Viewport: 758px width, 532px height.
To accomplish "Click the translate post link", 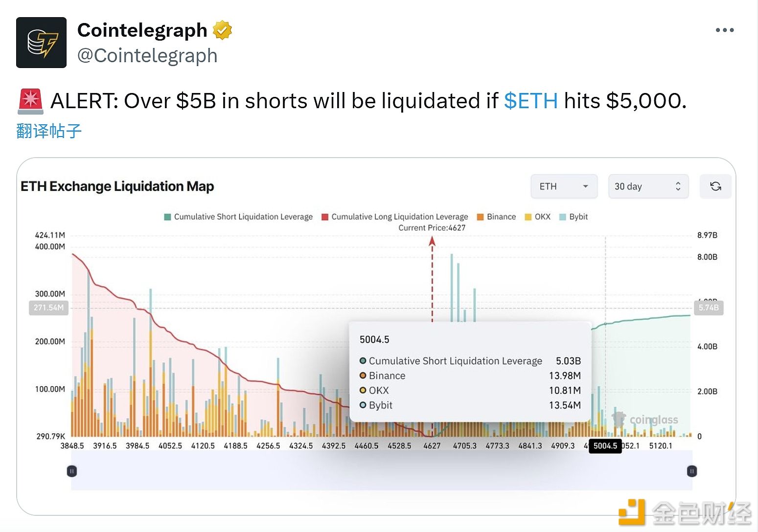I will coord(49,131).
